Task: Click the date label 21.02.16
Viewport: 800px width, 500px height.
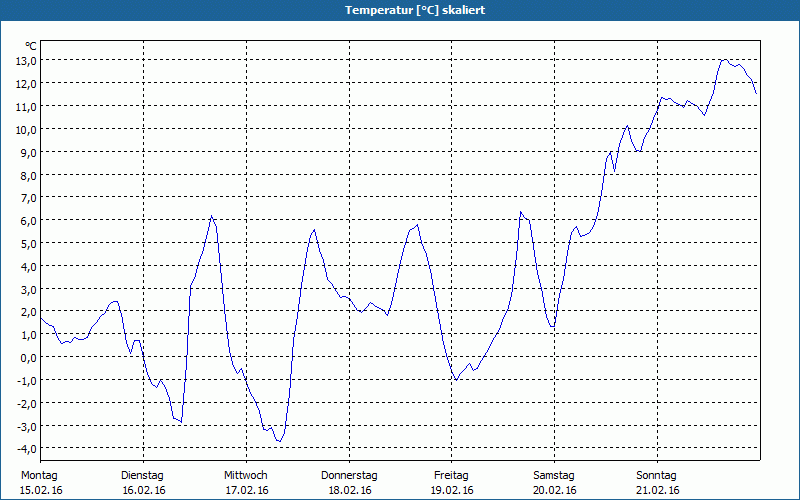Action: pyautogui.click(x=657, y=490)
